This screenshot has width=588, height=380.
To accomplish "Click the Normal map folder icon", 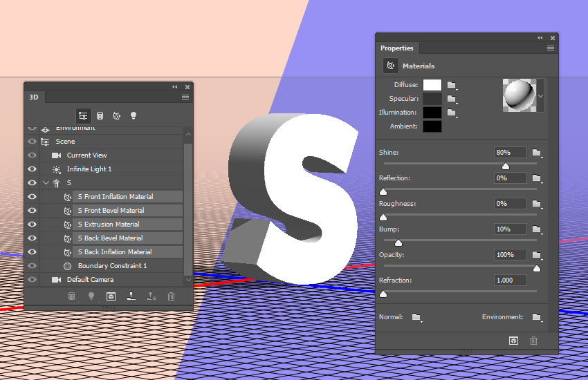I will pos(416,317).
